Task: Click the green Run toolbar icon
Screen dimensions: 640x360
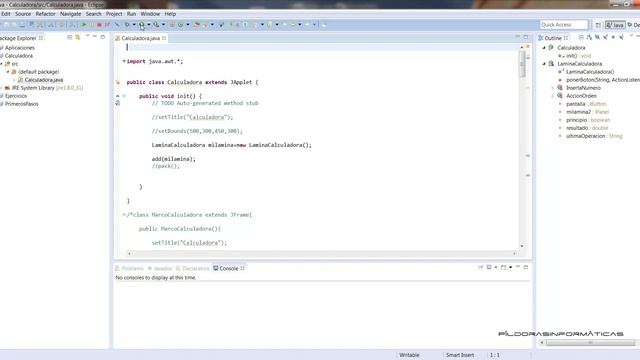Action: pos(84,25)
